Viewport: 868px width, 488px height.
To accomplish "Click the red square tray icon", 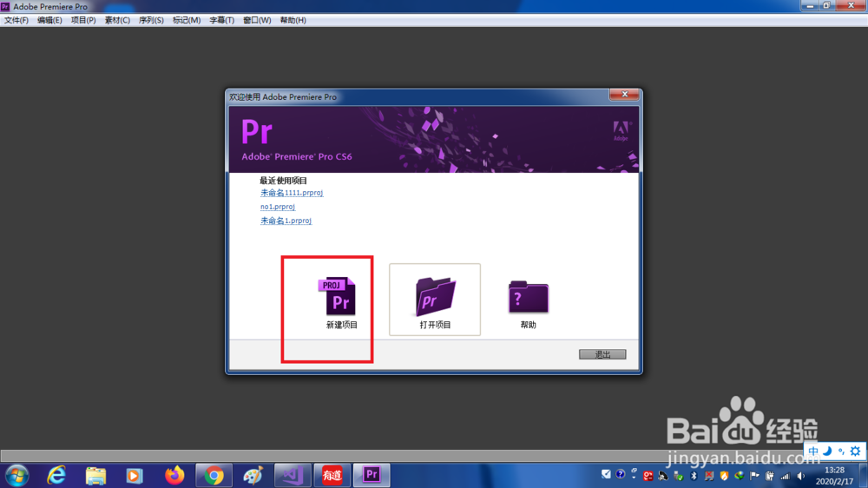I will (x=648, y=476).
